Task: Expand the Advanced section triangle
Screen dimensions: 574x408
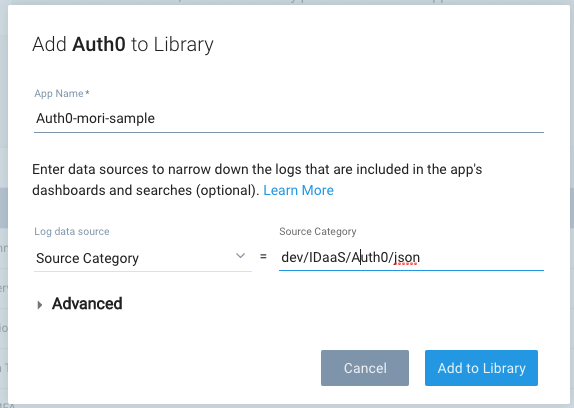Action: (40, 305)
